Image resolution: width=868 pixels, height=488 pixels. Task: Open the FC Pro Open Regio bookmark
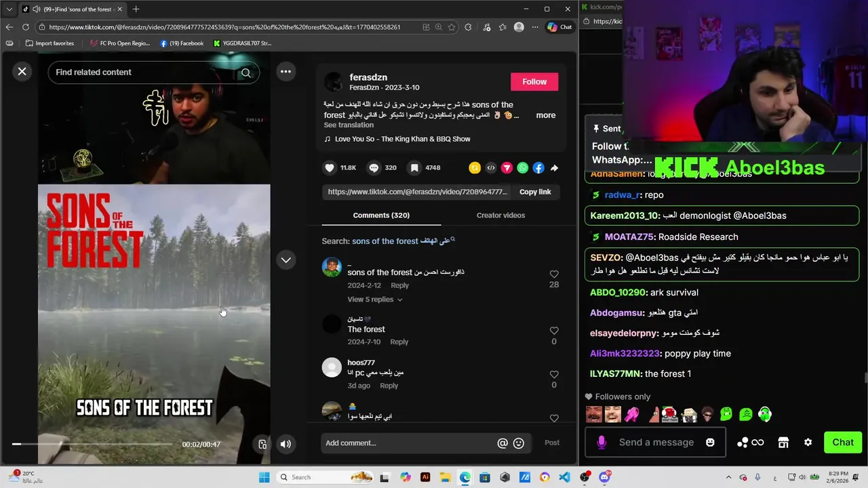(x=119, y=43)
